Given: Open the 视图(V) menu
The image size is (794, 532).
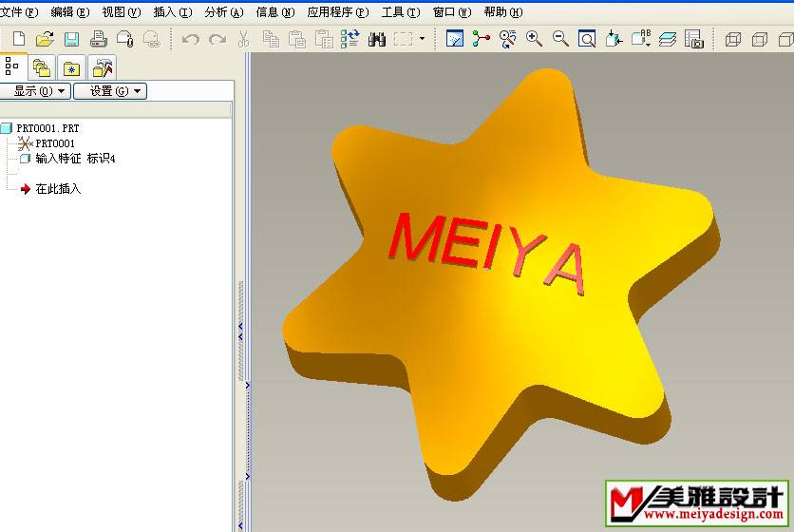Looking at the screenshot, I should coord(122,12).
